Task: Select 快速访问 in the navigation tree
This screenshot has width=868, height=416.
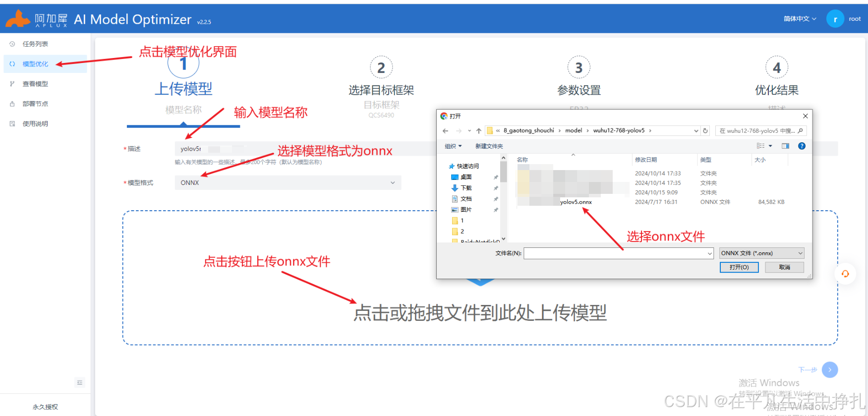Action: point(464,166)
